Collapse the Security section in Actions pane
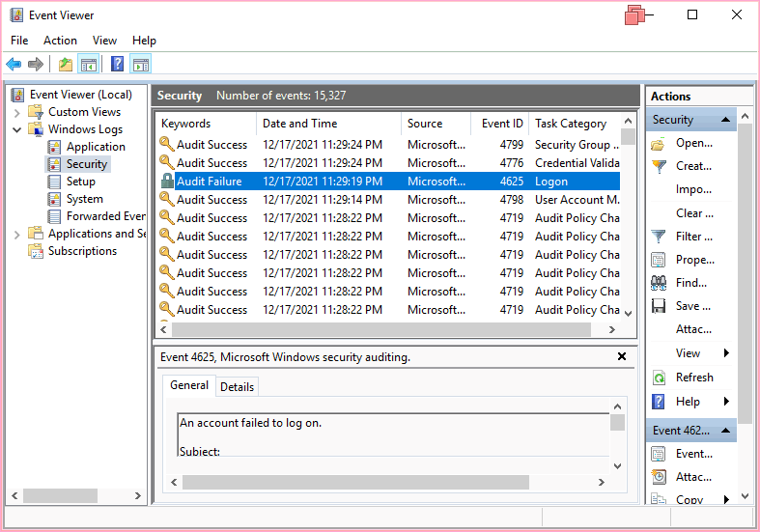The height and width of the screenshot is (532, 760). (x=726, y=121)
